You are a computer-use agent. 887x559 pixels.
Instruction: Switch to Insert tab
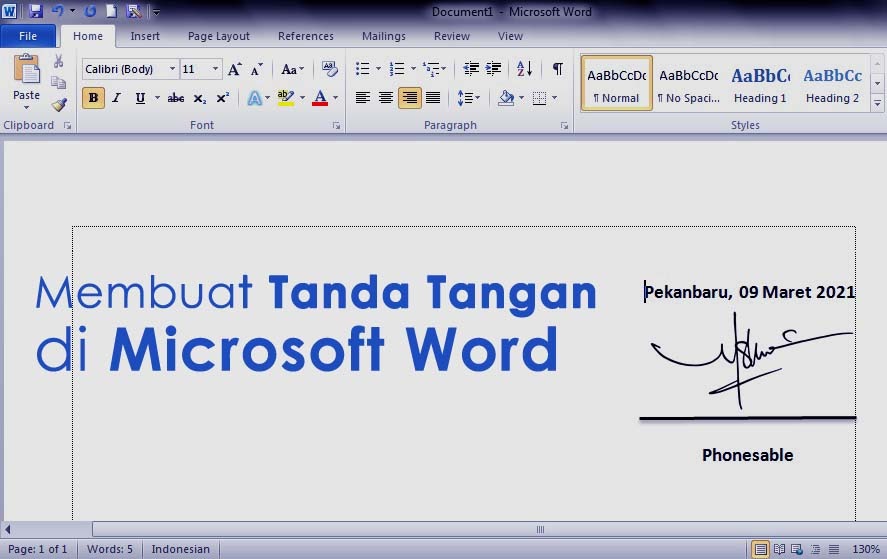tap(145, 36)
